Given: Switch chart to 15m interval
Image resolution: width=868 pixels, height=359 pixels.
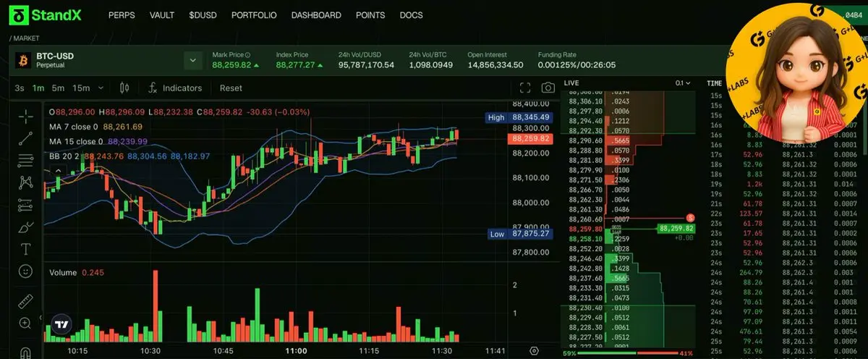Looking at the screenshot, I should coord(81,88).
